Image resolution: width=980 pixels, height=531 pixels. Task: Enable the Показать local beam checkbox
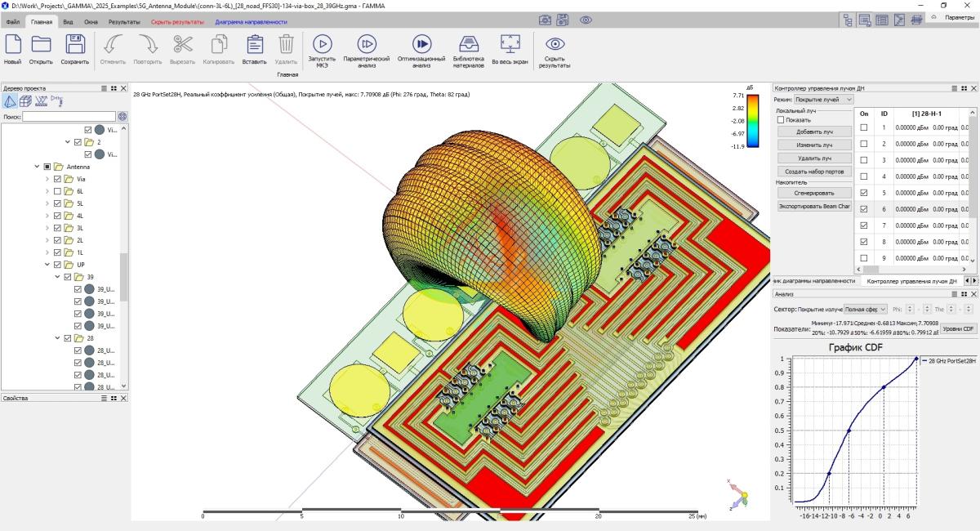point(781,120)
